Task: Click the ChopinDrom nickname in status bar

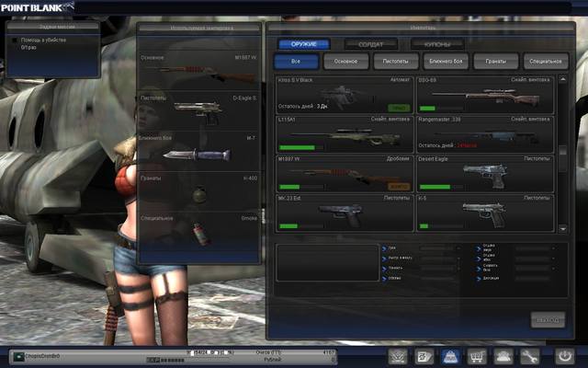Action: click(x=42, y=355)
